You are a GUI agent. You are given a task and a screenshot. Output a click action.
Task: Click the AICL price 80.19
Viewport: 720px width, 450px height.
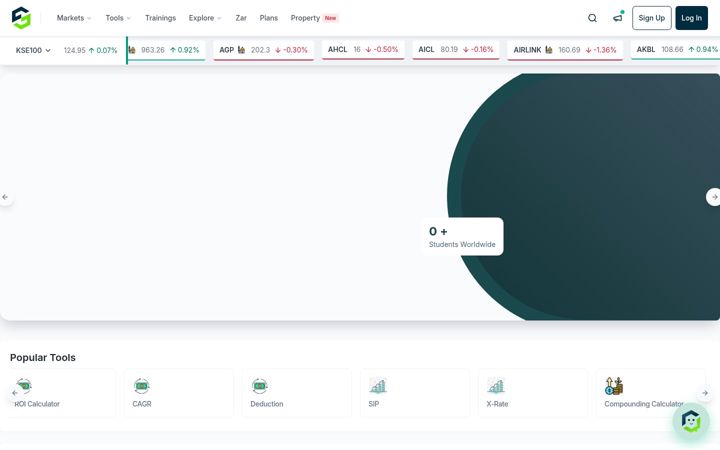click(x=449, y=49)
